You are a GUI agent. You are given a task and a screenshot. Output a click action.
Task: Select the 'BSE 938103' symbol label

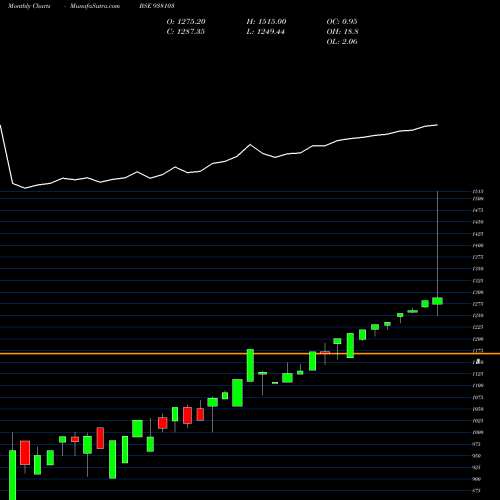[157, 6]
